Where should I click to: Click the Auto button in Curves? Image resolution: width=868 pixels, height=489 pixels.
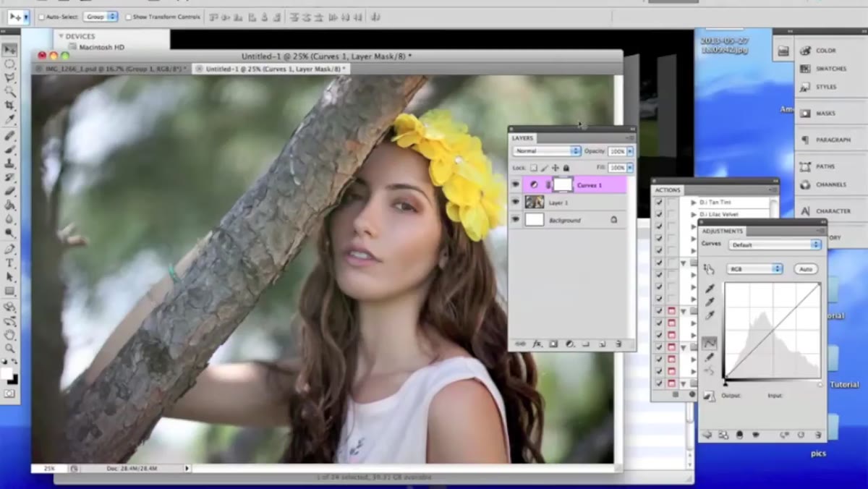point(806,269)
